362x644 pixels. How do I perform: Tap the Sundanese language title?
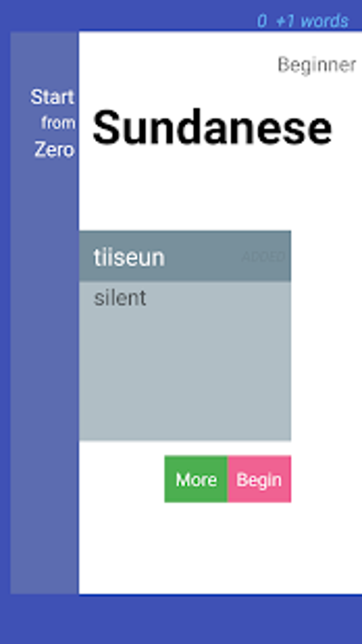pyautogui.click(x=212, y=128)
